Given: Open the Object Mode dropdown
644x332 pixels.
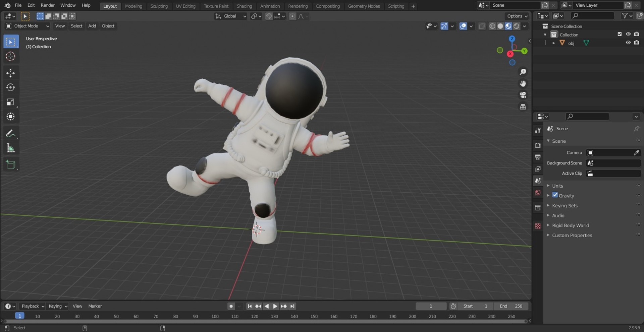Looking at the screenshot, I should point(28,26).
